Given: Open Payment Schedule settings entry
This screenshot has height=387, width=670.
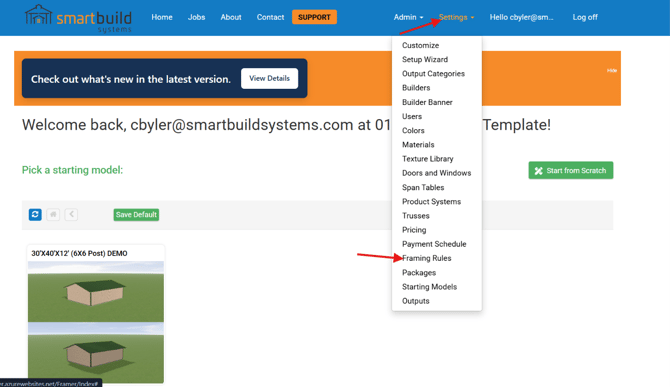Looking at the screenshot, I should coord(434,244).
